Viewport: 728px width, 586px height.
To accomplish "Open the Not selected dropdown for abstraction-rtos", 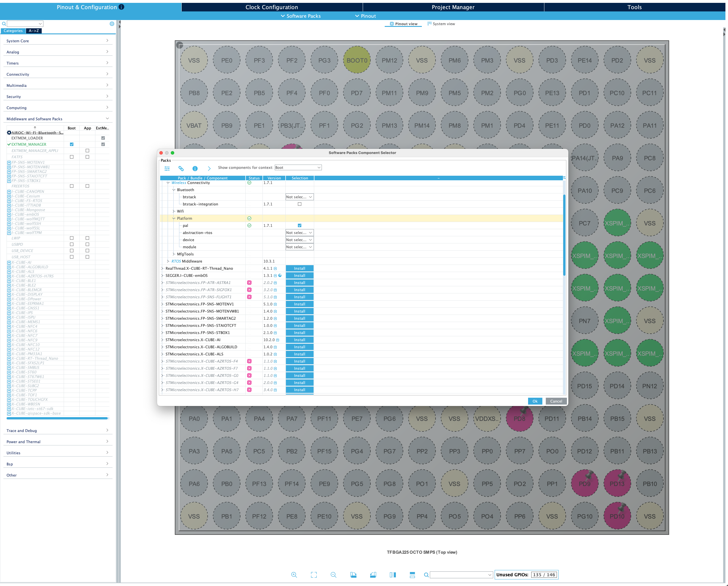I will click(299, 232).
